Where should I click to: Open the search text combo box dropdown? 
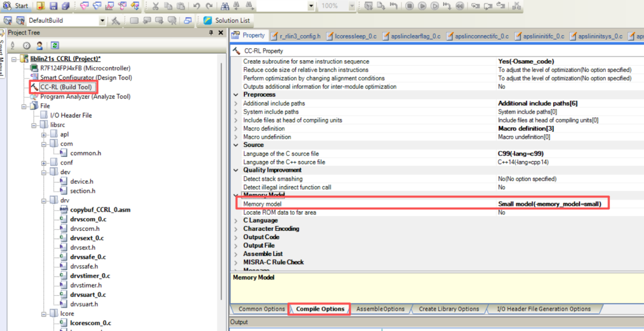(311, 6)
